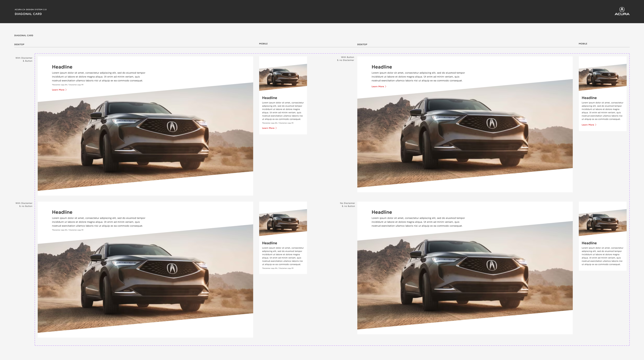The height and width of the screenshot is (360, 644).
Task: Click Headline in desktop card With Disclaimer & no Button
Action: coord(62,212)
